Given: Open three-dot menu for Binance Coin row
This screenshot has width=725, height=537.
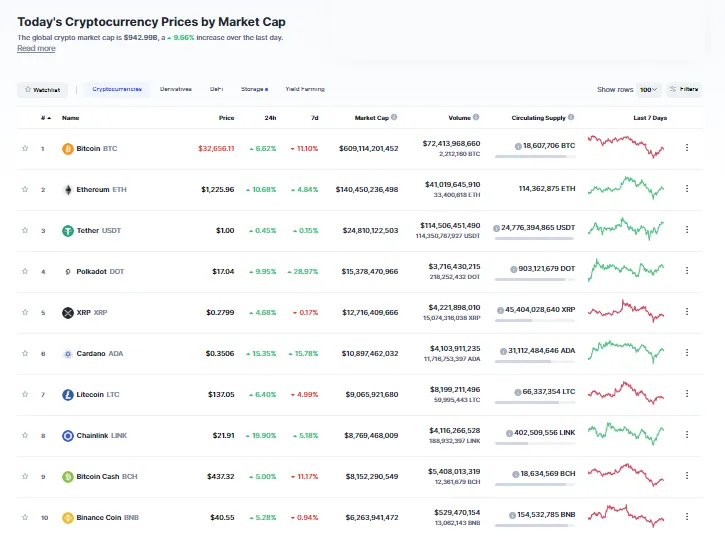Looking at the screenshot, I should (687, 517).
